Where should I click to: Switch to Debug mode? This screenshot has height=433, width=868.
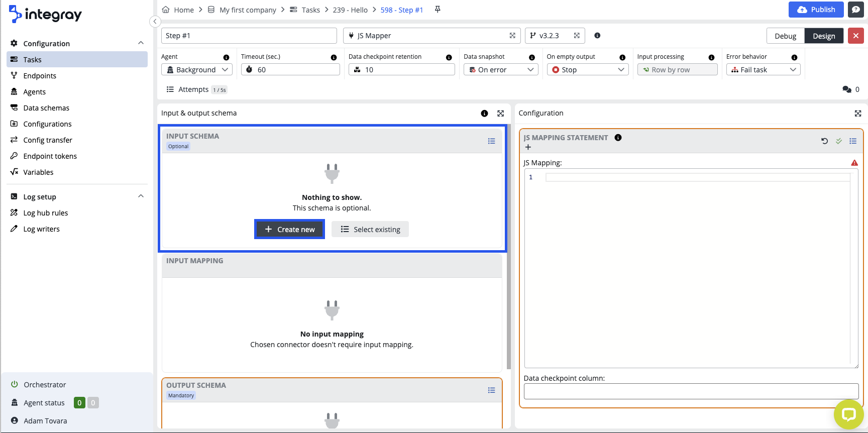pos(785,36)
